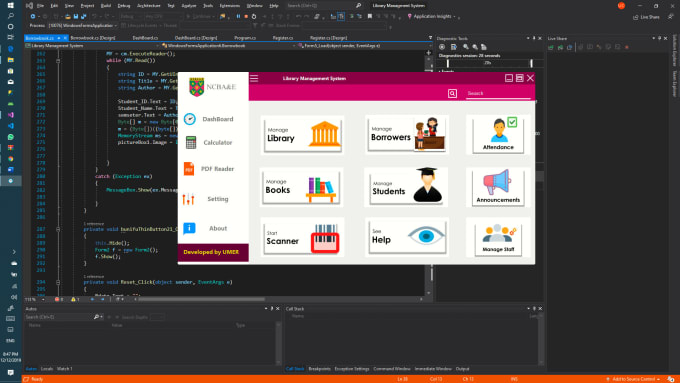The width and height of the screenshot is (680, 383).
Task: Click the magnifier search icon in Library app
Action: [x=452, y=93]
